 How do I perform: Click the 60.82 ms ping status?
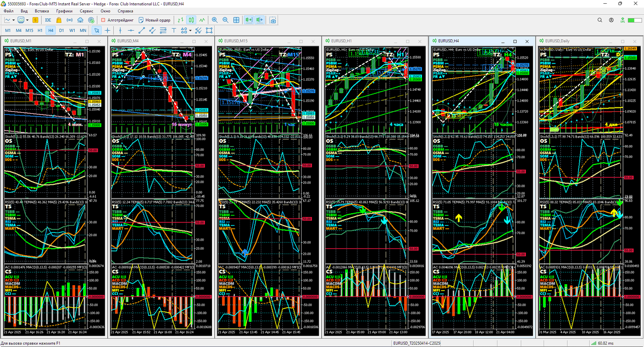click(x=606, y=343)
